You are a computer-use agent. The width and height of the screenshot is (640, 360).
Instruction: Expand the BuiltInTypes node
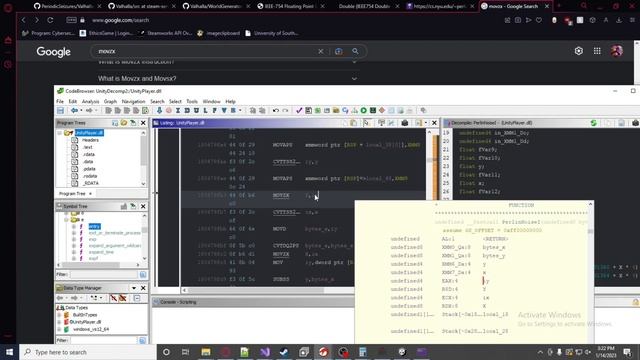(60, 315)
